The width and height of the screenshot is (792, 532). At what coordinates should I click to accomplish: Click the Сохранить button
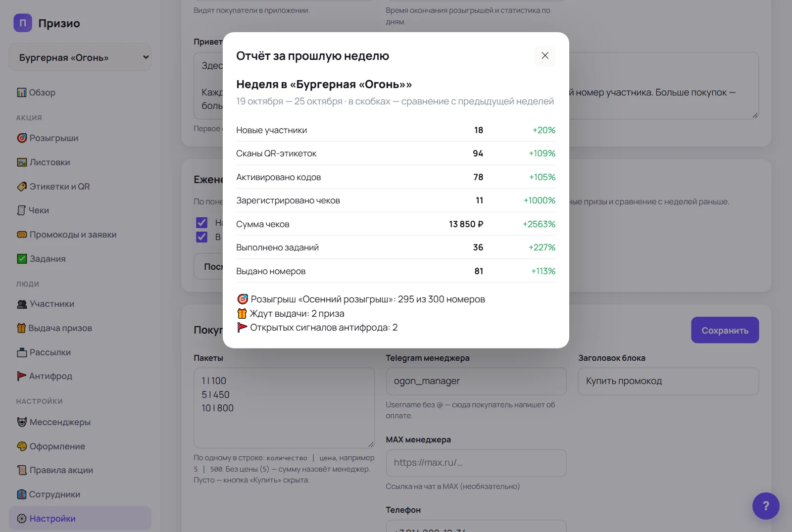click(x=725, y=330)
